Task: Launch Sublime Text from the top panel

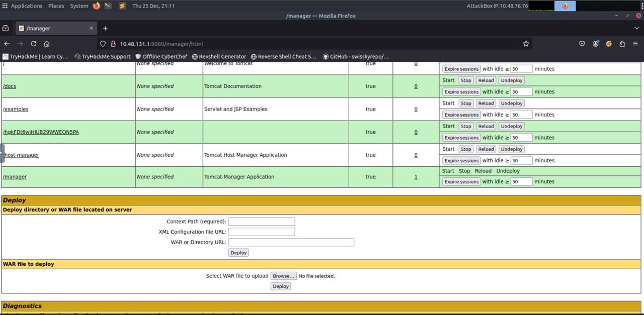Action: tap(122, 6)
